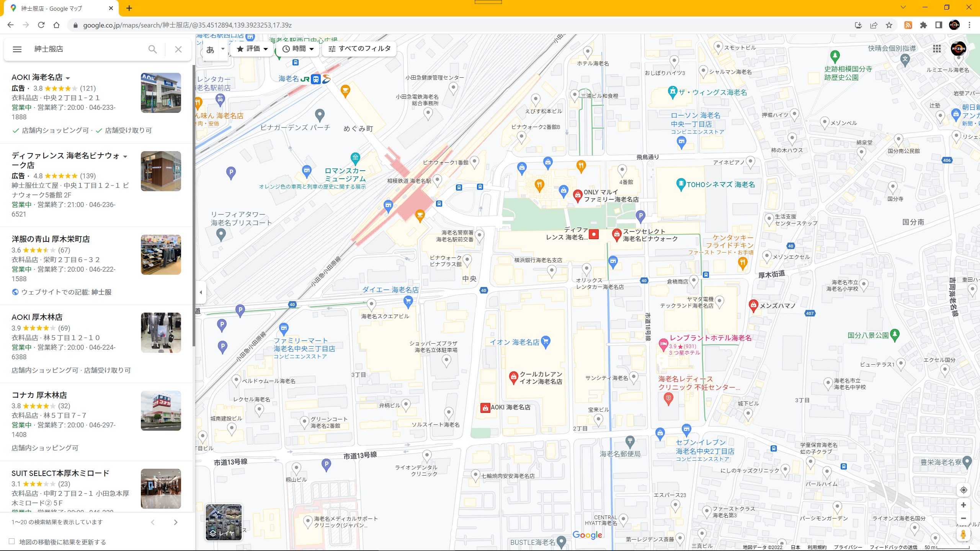The height and width of the screenshot is (551, 980).
Task: Open ディファレンス store photo thumbnail
Action: coord(161,171)
